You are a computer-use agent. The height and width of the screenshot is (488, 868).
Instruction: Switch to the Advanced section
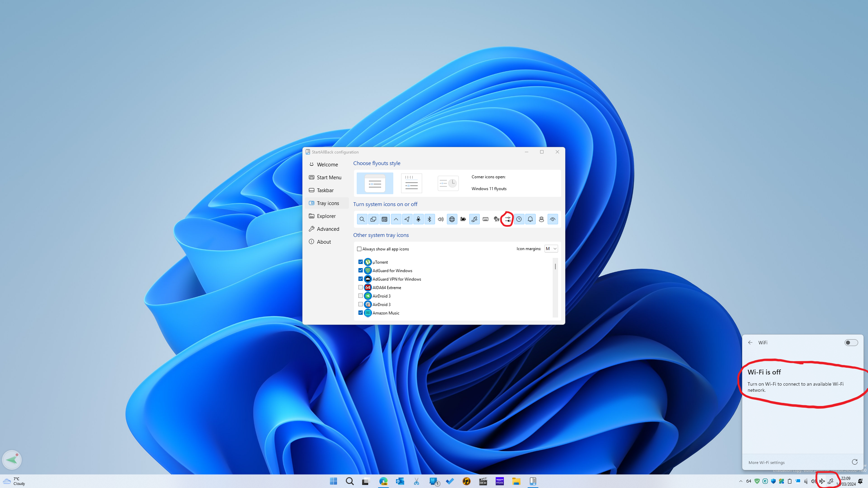tap(328, 229)
